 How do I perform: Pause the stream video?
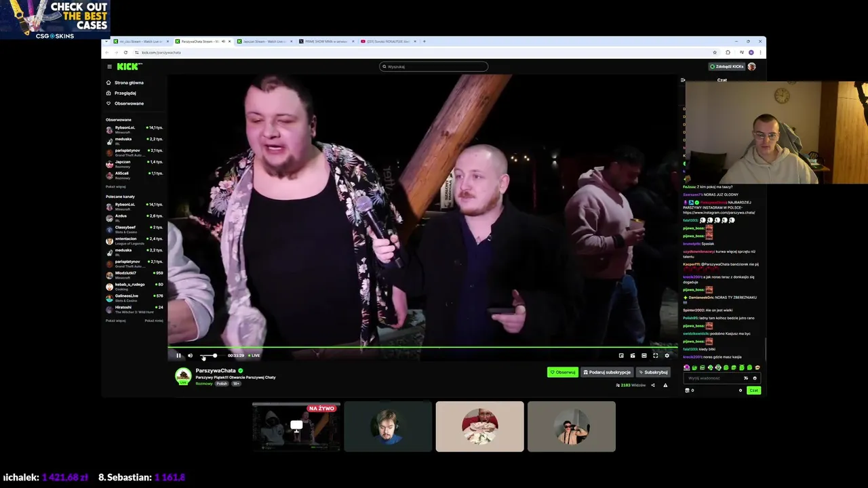pyautogui.click(x=178, y=355)
